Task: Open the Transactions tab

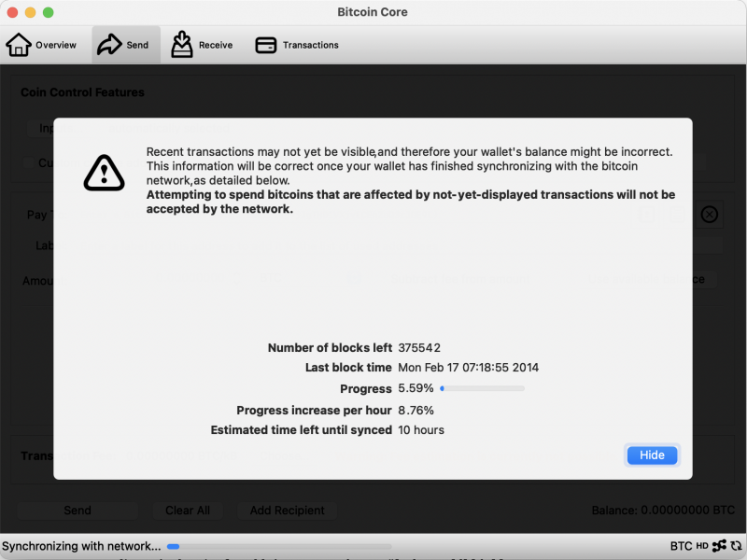Action: [297, 45]
